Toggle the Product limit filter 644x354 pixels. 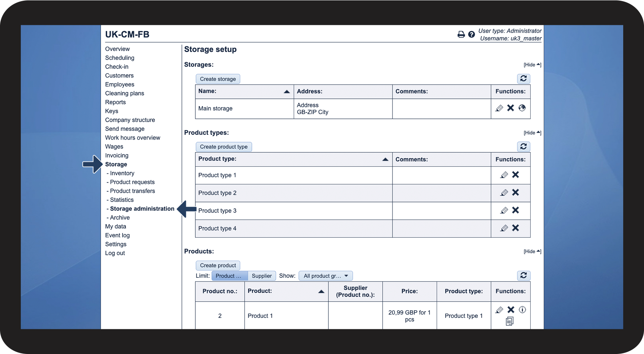[x=229, y=276]
